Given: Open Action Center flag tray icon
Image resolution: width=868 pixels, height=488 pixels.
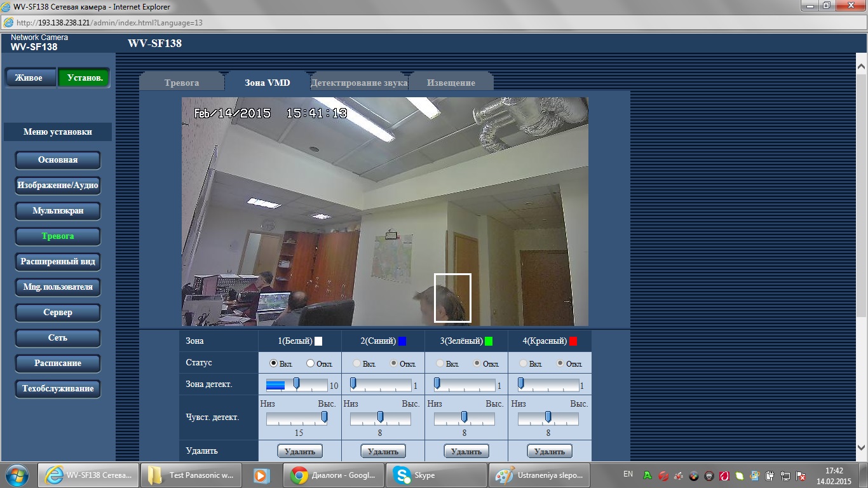Looking at the screenshot, I should pos(801,475).
